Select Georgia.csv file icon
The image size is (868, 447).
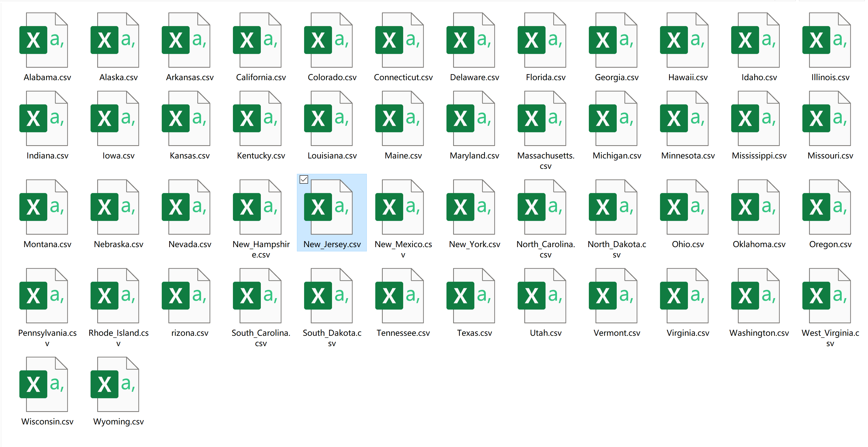(613, 40)
